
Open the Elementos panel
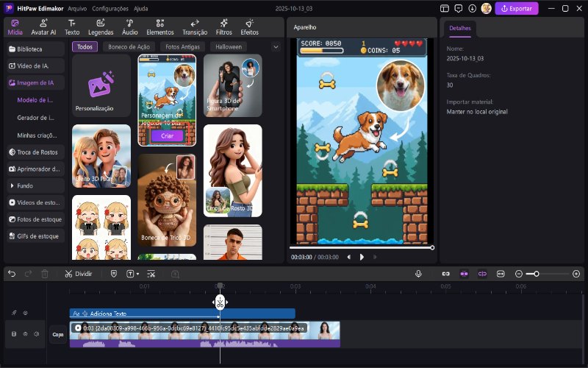pyautogui.click(x=160, y=27)
